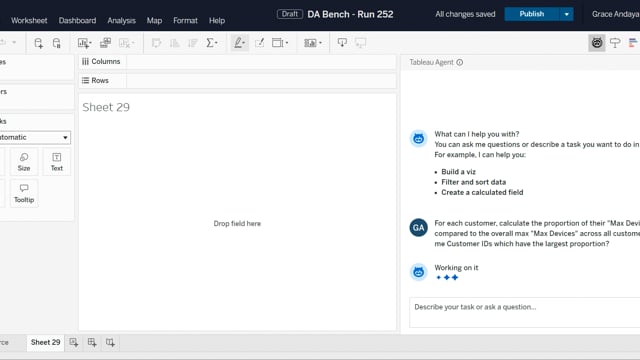Click the Build a viz suggestion
Screen dimensions: 640x360
point(458,172)
